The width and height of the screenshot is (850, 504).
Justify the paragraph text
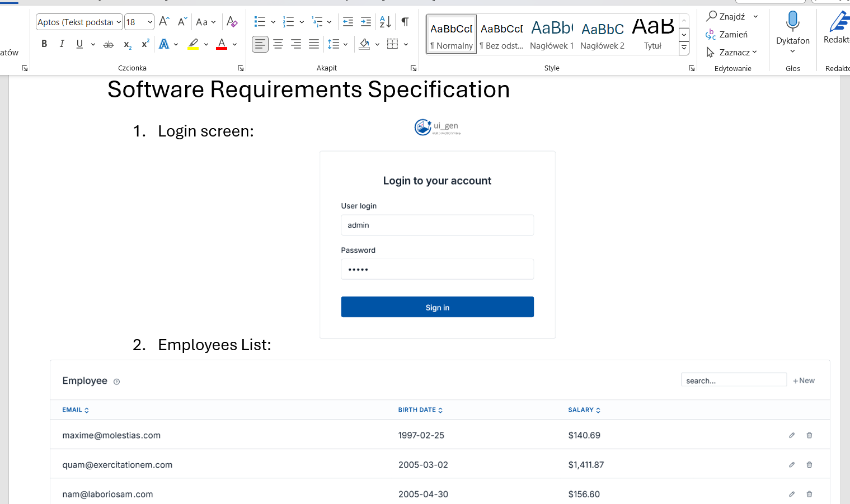click(x=314, y=44)
